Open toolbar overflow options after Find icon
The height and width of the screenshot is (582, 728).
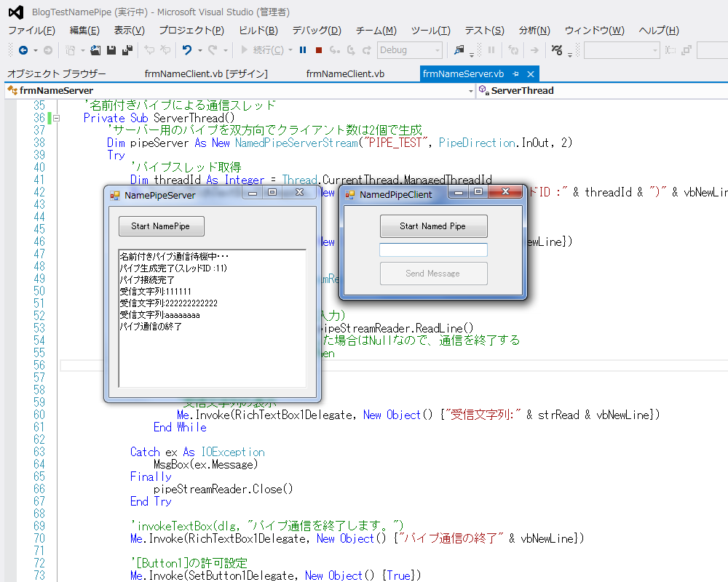tap(472, 55)
